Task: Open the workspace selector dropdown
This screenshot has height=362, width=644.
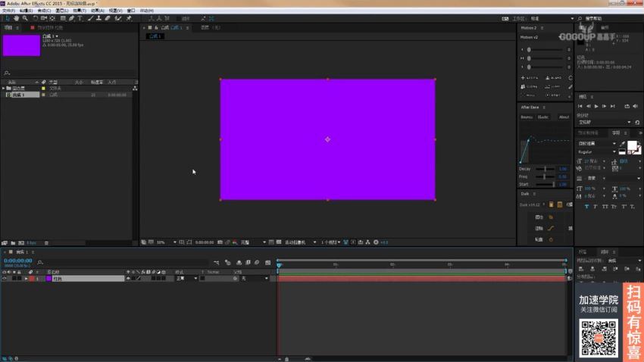Action: click(552, 19)
